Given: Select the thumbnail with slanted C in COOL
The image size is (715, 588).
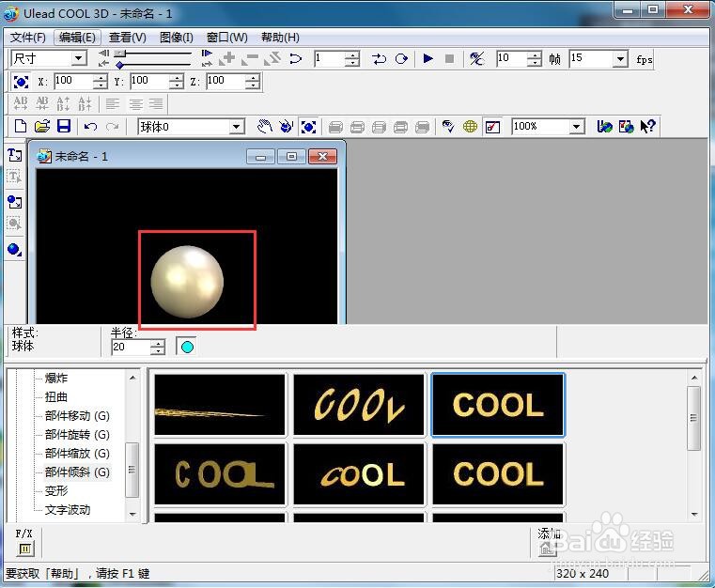Looking at the screenshot, I should pos(359,474).
